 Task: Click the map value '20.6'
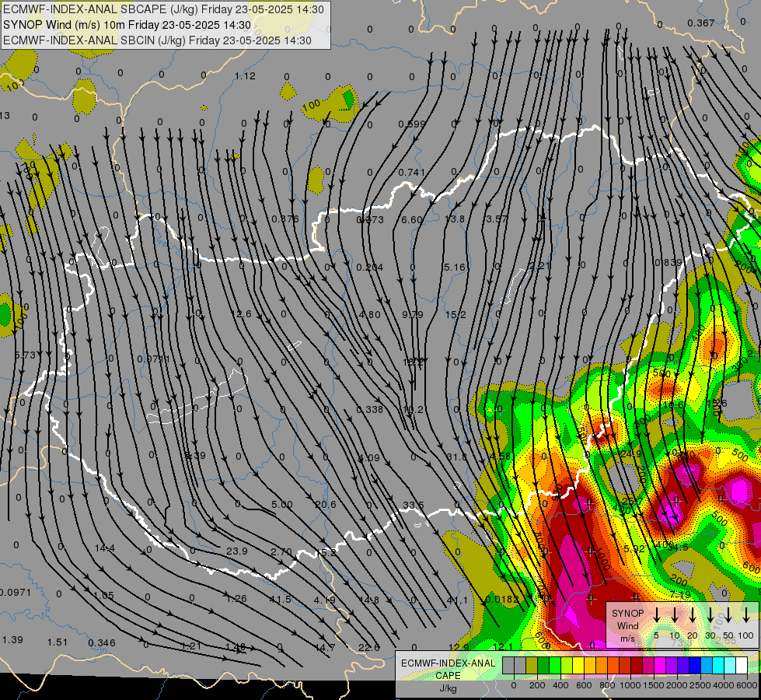[325, 504]
